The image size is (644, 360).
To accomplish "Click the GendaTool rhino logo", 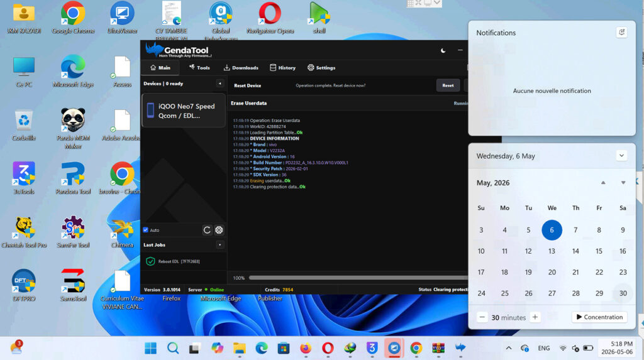I will tap(154, 50).
